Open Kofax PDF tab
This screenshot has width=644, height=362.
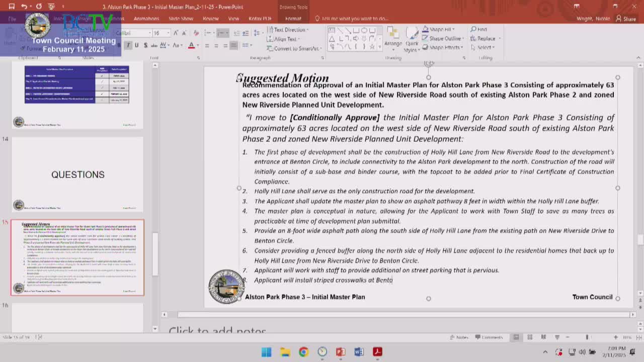coord(260,19)
